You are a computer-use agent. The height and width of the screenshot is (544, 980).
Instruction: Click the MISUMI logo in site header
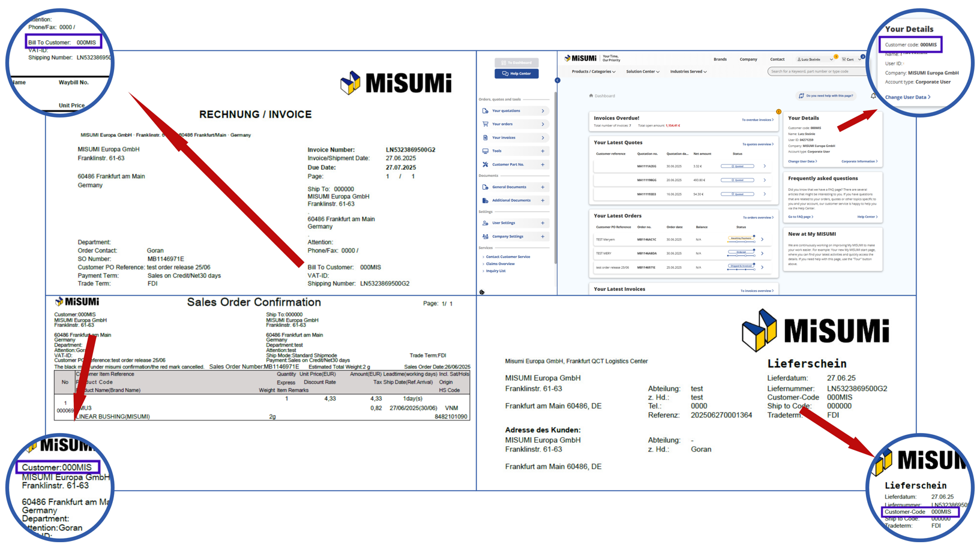point(580,59)
